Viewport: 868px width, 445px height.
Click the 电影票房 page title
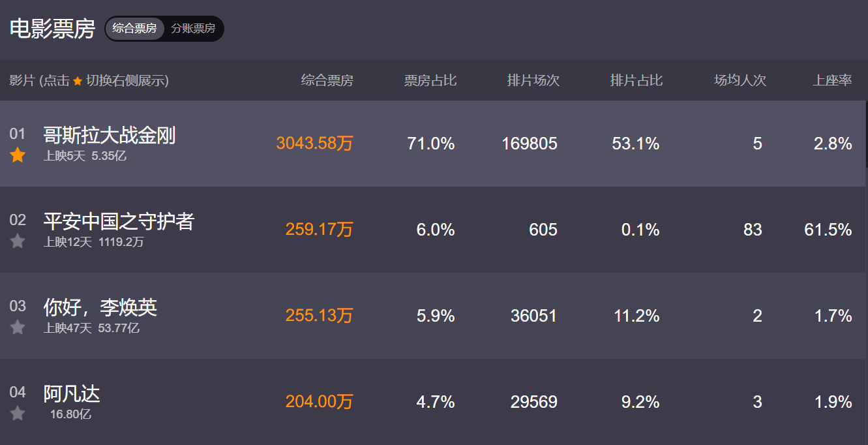pyautogui.click(x=52, y=29)
